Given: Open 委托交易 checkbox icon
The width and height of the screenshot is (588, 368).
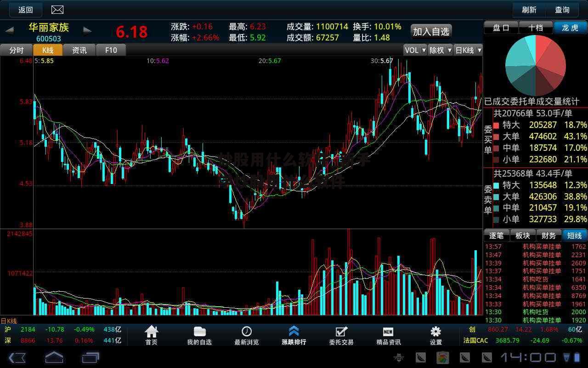Looking at the screenshot, I should point(341,335).
